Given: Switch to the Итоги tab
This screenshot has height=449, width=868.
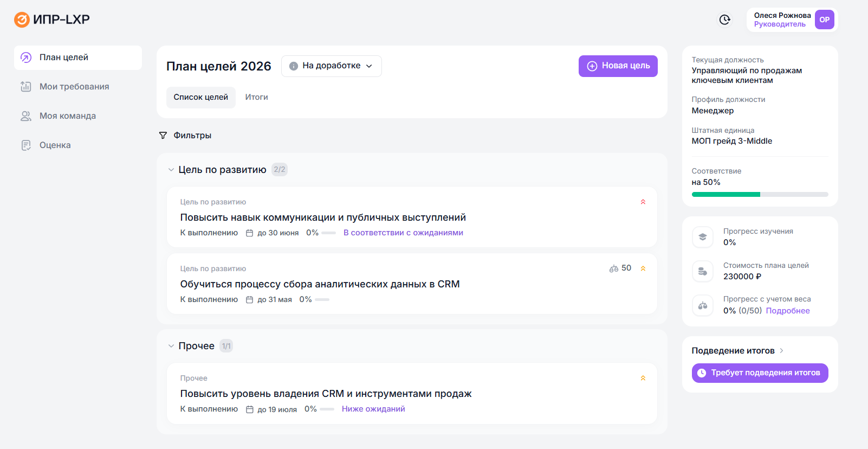Looking at the screenshot, I should (256, 98).
